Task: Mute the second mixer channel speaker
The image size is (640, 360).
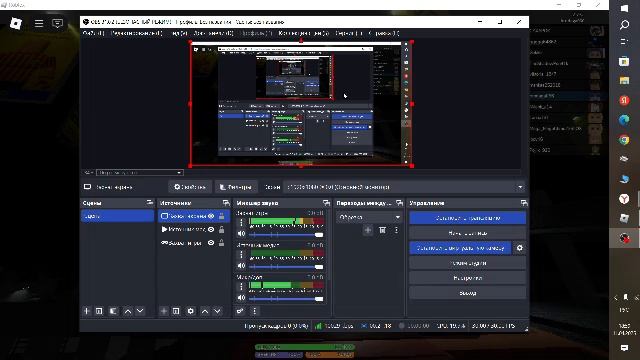Action: click(241, 266)
